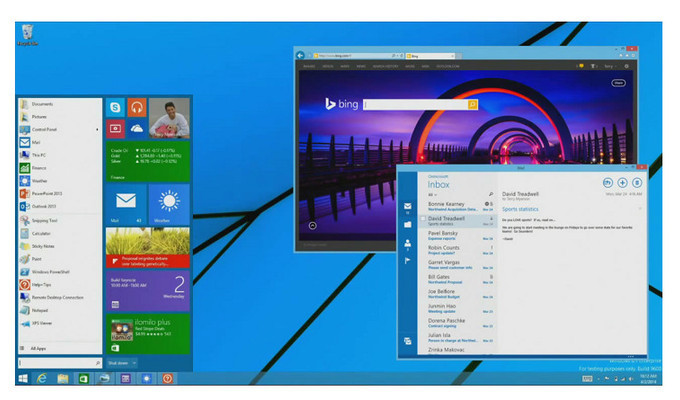Expand the Control Panel submenu arrow
Viewport: 680px width, 400px height.
point(97,129)
